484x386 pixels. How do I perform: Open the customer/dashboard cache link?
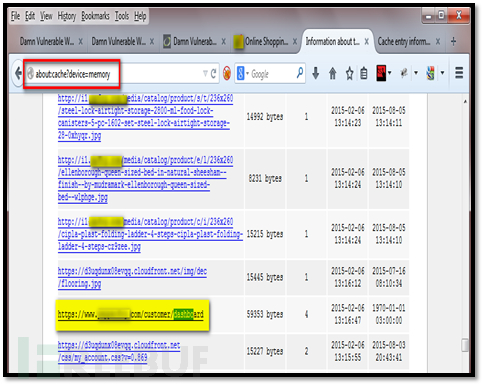130,314
